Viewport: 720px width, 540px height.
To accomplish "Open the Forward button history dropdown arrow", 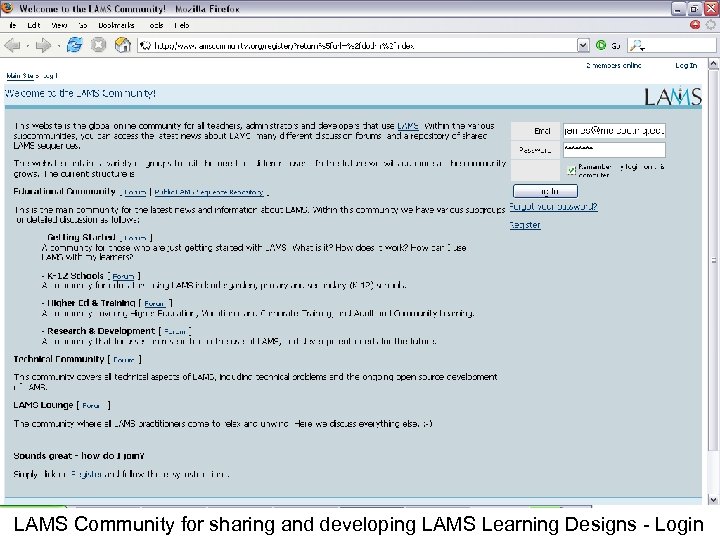I will [x=59, y=46].
